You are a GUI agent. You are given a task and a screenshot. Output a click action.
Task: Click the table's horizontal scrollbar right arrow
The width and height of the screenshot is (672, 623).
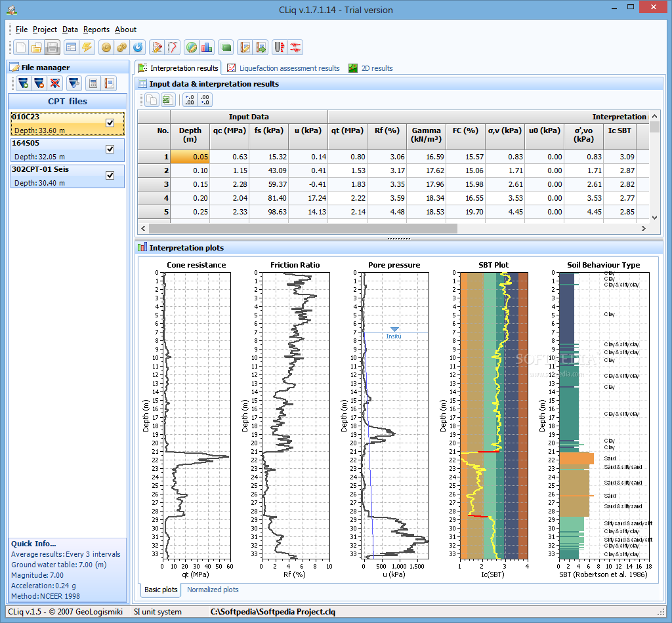pyautogui.click(x=644, y=229)
